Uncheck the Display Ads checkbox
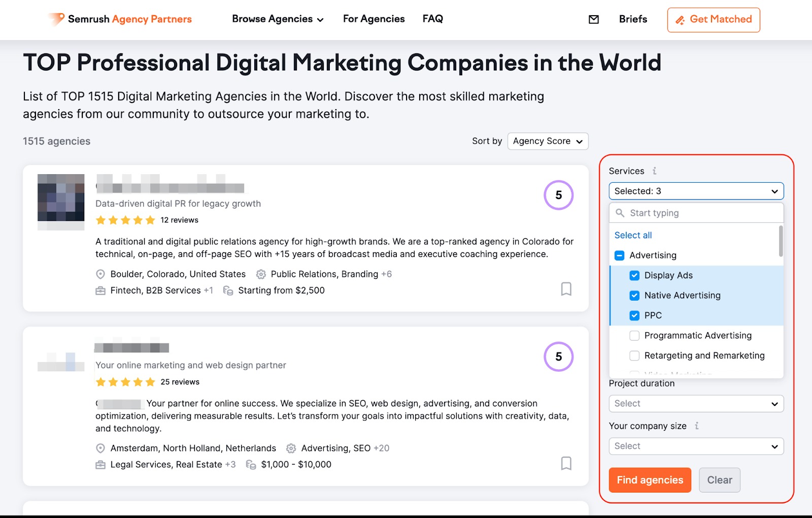812x518 pixels. coord(634,275)
